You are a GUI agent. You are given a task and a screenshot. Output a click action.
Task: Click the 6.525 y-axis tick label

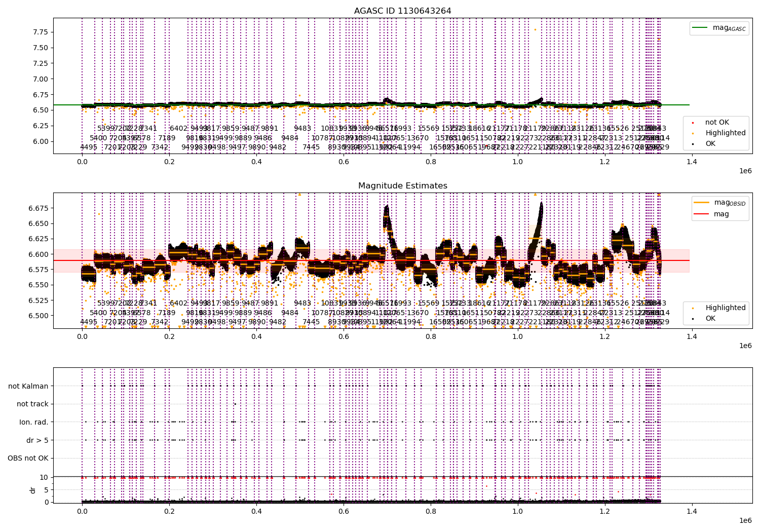pyautogui.click(x=39, y=300)
